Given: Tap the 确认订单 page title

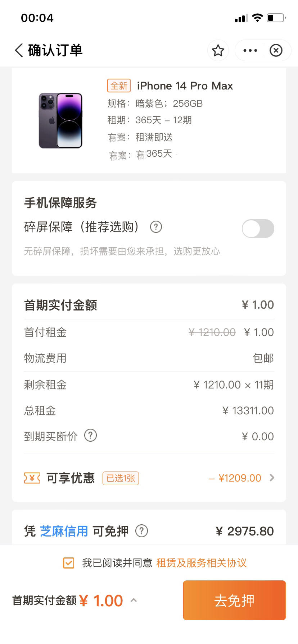Looking at the screenshot, I should (55, 50).
